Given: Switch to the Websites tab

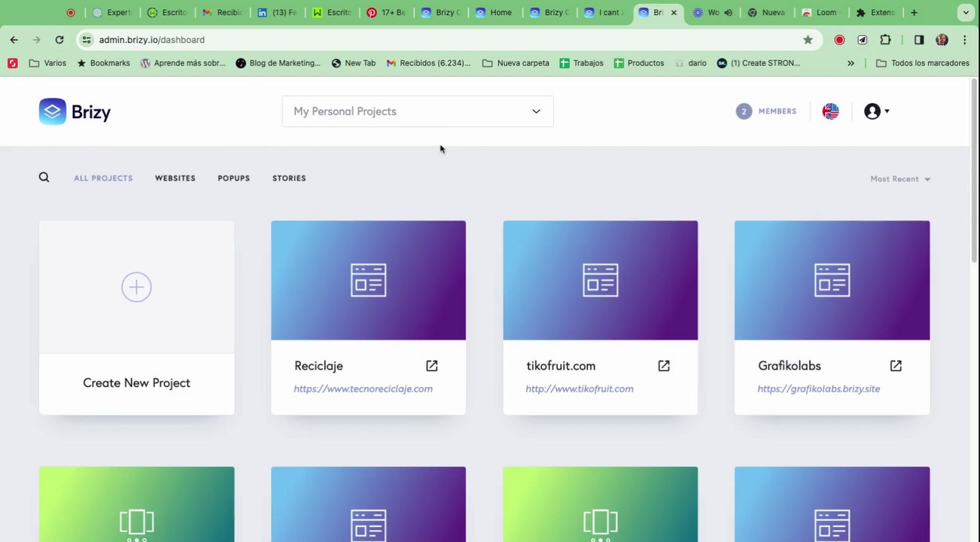Looking at the screenshot, I should pyautogui.click(x=175, y=178).
